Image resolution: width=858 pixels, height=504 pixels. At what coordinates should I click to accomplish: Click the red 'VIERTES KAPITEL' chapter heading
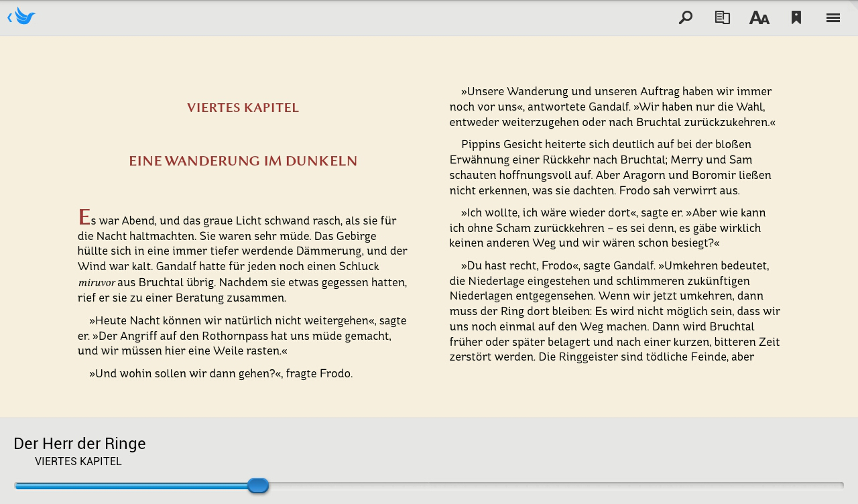tap(243, 108)
